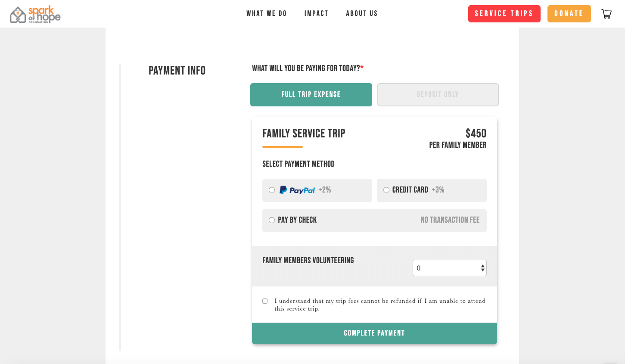
Task: Click the Service Trips button
Action: (x=504, y=14)
